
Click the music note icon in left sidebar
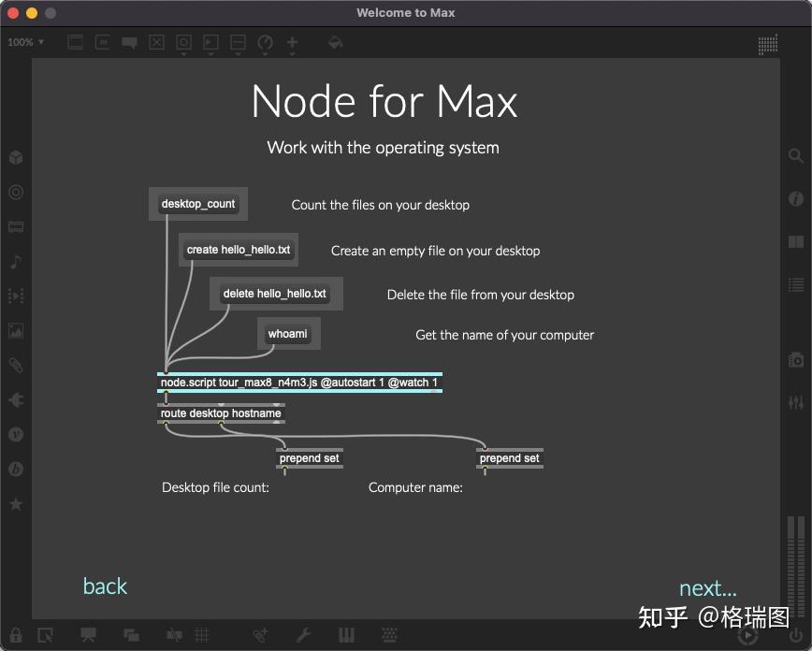15,261
